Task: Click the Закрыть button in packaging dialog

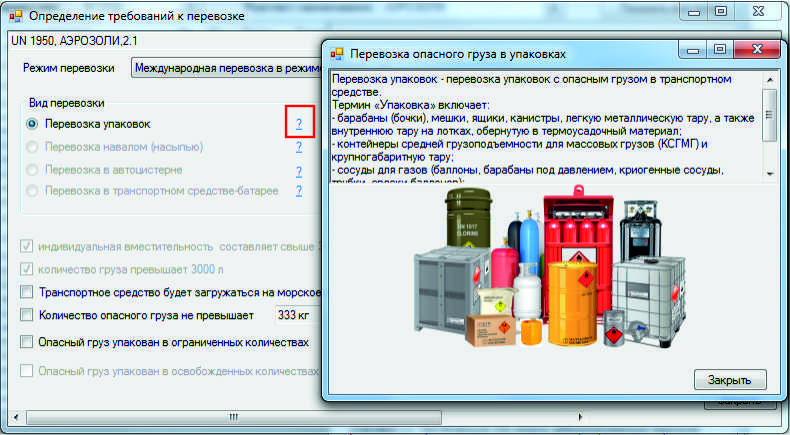Action: (730, 380)
